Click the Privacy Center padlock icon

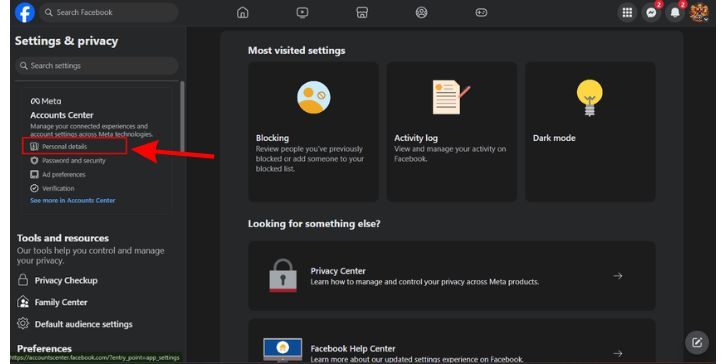pos(282,276)
